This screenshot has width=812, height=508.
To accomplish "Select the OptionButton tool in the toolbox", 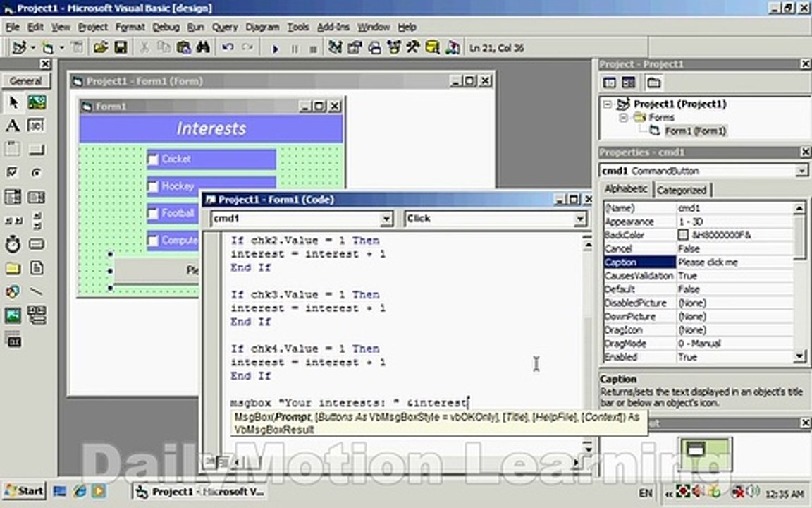I will [36, 173].
